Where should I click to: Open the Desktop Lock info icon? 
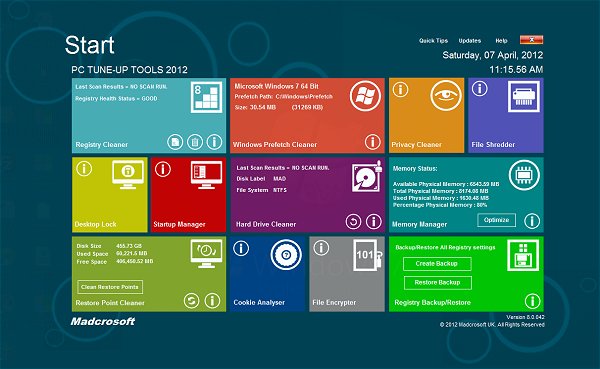[x=84, y=168]
